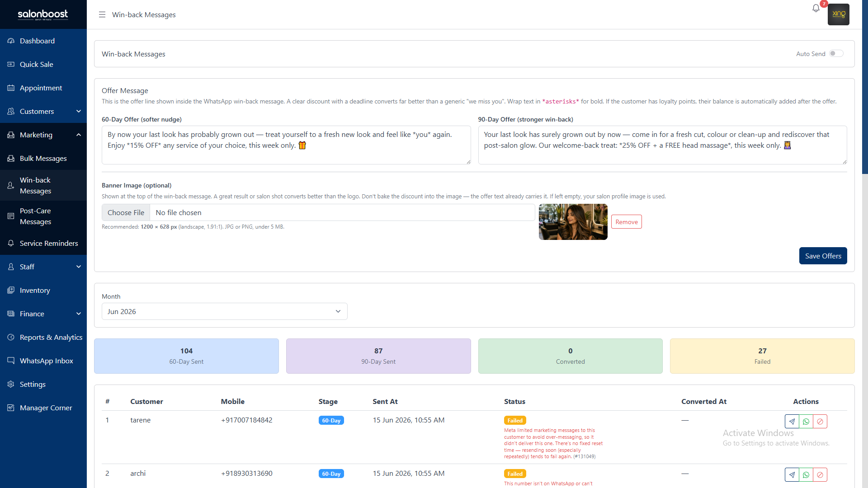The height and width of the screenshot is (488, 868).
Task: Click the Marketing sidebar icon
Action: pos(11,135)
